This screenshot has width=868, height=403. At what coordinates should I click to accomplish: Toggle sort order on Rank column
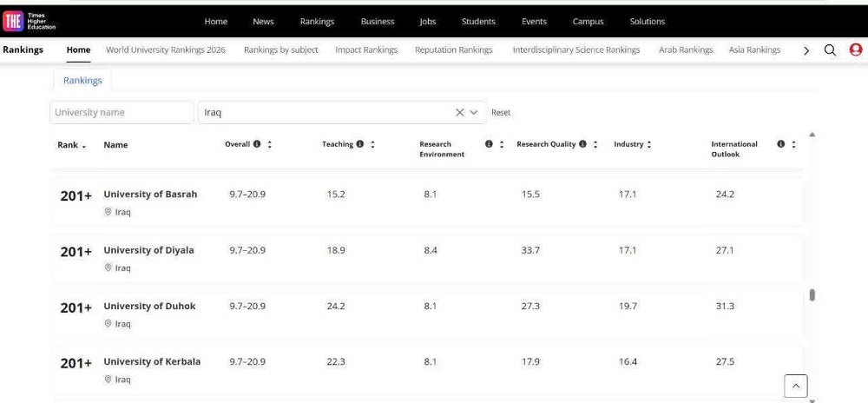point(84,146)
